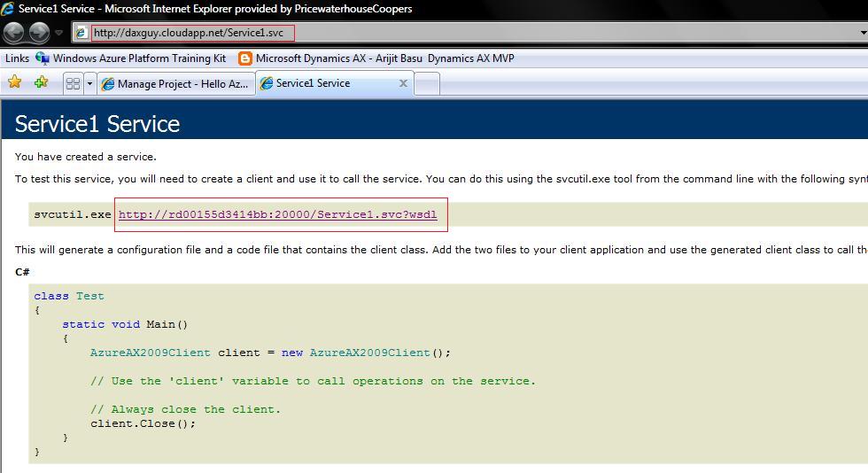Open Microsoft Dynamics AX Arijit Basu bookmark
The image size is (868, 473).
pyautogui.click(x=384, y=58)
